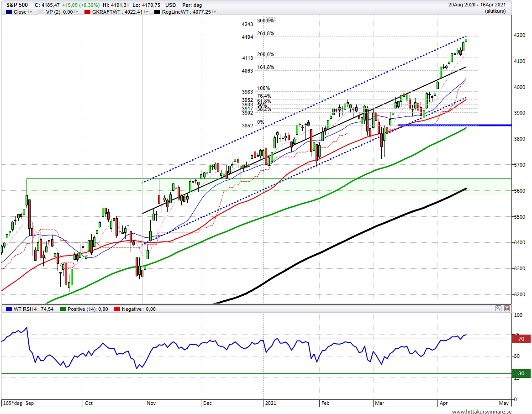Click the blue Close color swatch
The height and width of the screenshot is (414, 532).
[9, 12]
